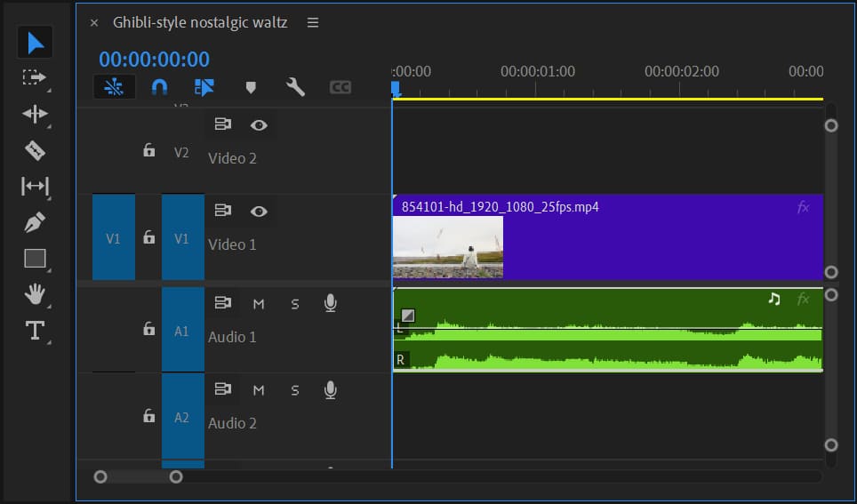Toggle Linked Selection button
Viewport: 857px width, 504px height.
point(204,87)
